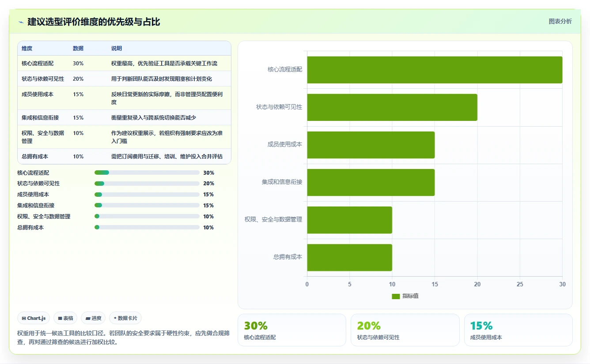
Task: Click the description 衡量重复录入与跨系统切换能否减少
Action: tap(154, 118)
